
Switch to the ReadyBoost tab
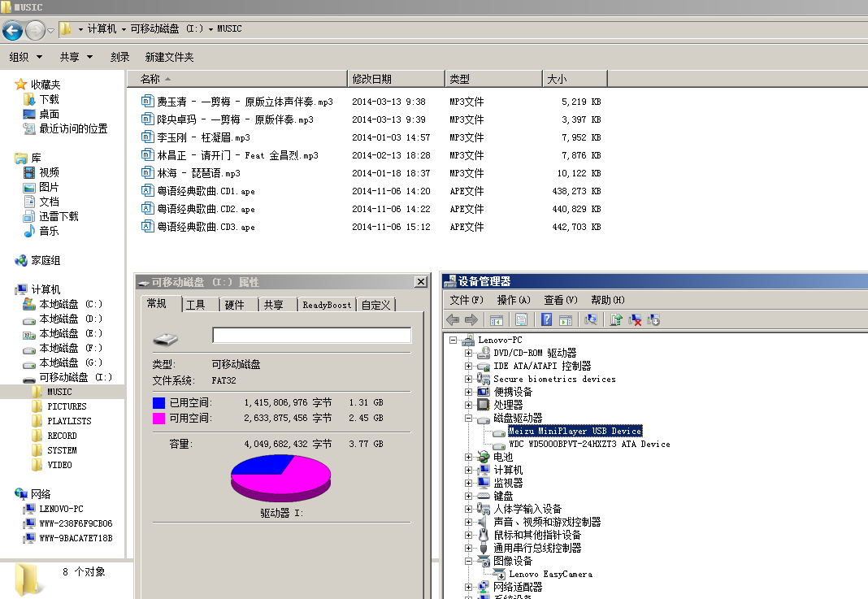(x=327, y=305)
